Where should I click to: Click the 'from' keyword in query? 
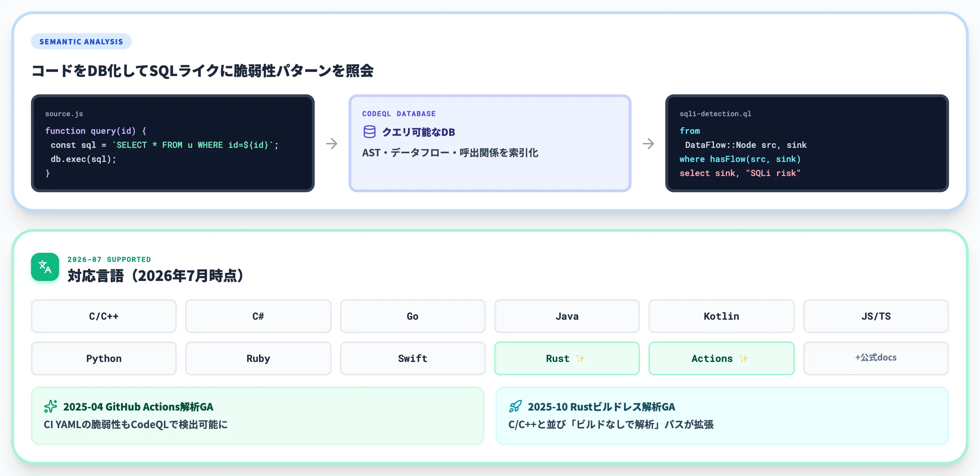690,131
